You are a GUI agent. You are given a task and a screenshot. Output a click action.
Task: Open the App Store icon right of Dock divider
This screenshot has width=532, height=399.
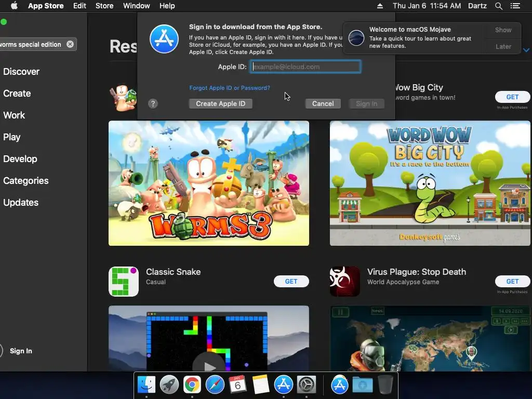pos(340,385)
